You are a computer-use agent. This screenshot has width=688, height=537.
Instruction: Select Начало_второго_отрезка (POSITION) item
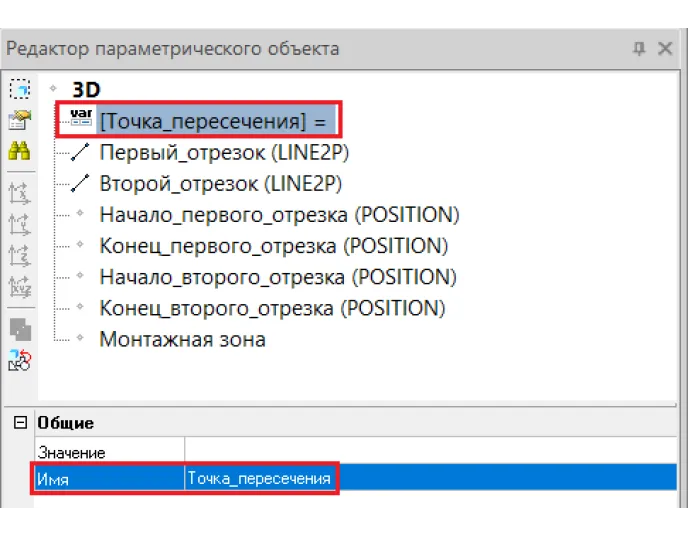278,277
